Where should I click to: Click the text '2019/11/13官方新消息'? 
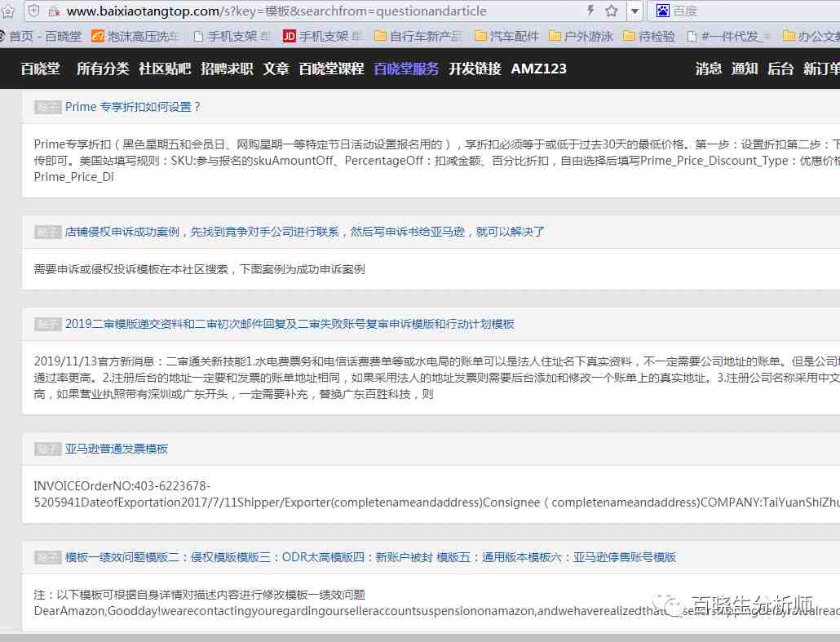tap(94, 361)
